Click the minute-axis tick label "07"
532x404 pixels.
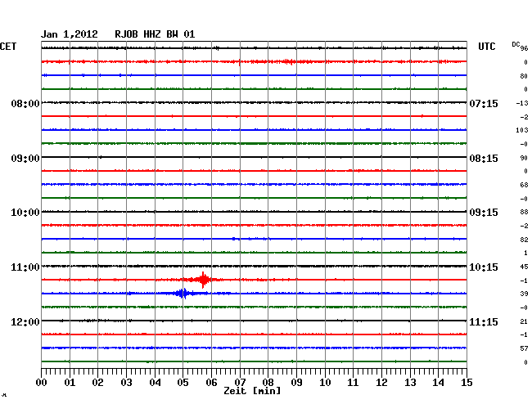click(x=240, y=382)
